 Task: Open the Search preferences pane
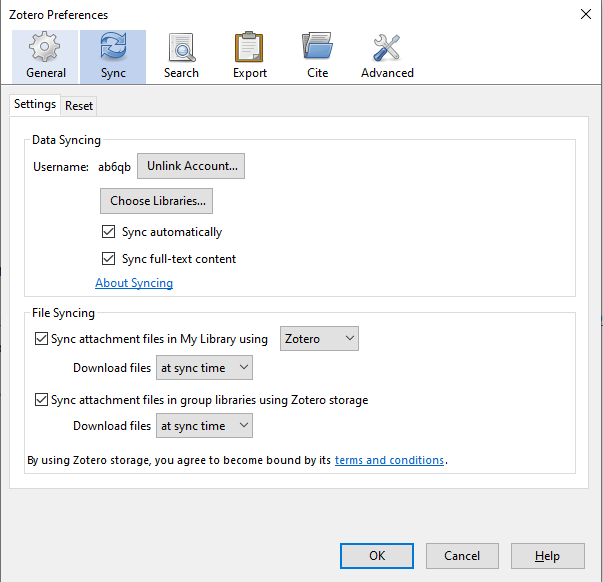click(x=181, y=57)
